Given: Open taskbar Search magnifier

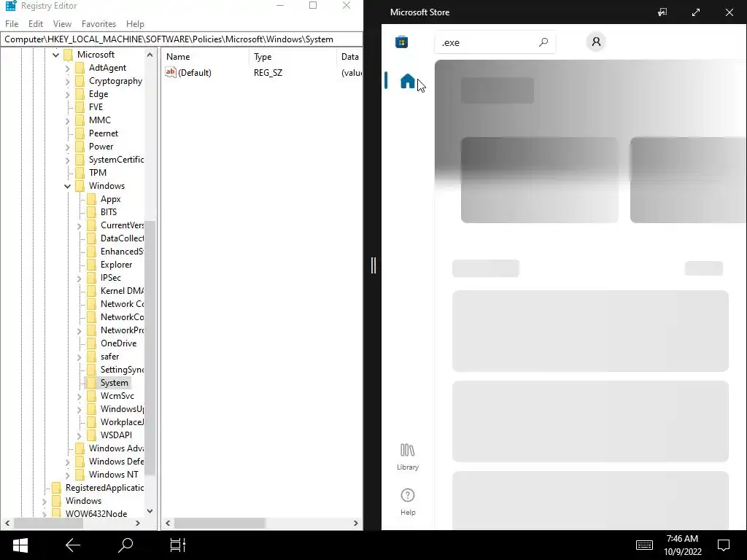Looking at the screenshot, I should (x=125, y=545).
